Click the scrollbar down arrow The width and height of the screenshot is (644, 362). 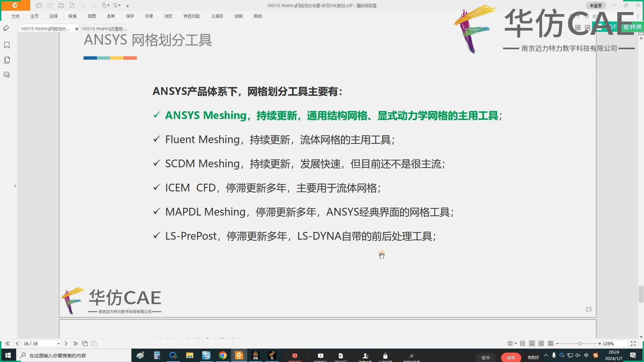click(641, 337)
